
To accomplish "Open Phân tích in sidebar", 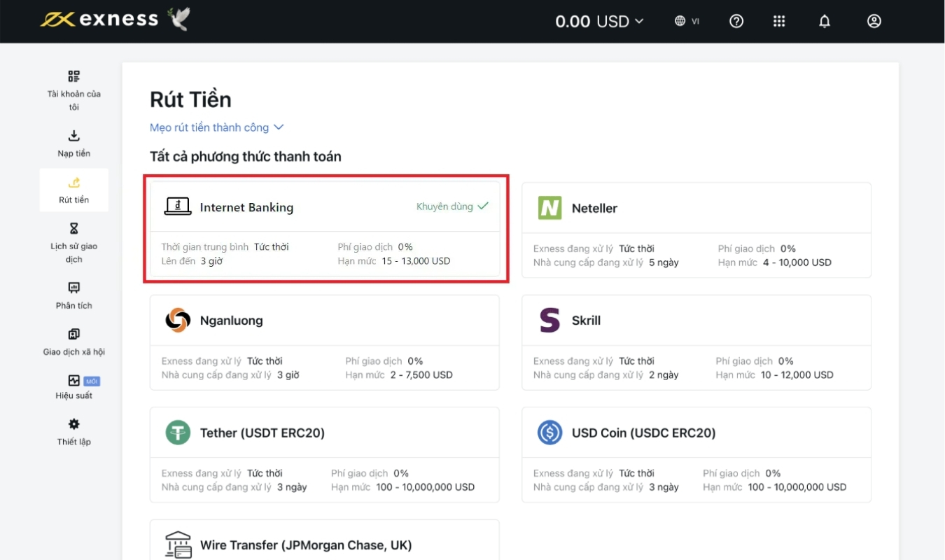I will tap(74, 295).
